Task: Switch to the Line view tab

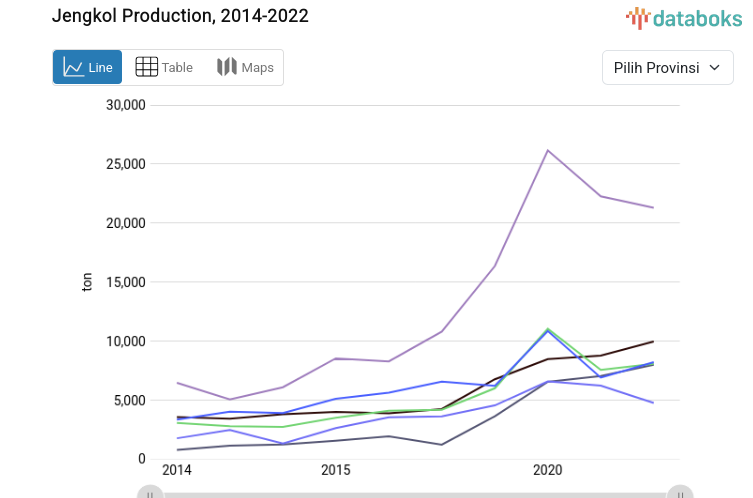Action: pyautogui.click(x=88, y=67)
